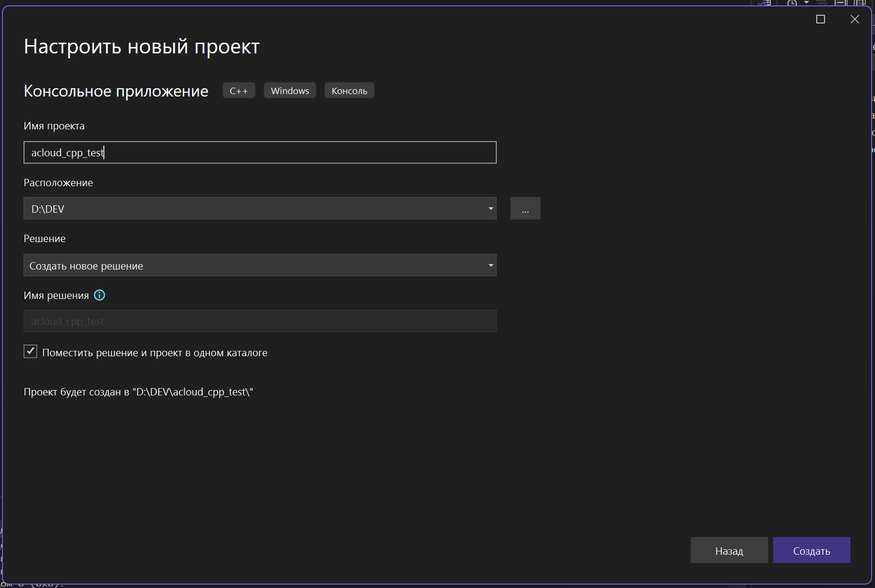The height and width of the screenshot is (588, 875).
Task: Click the project name input field
Action: point(260,152)
